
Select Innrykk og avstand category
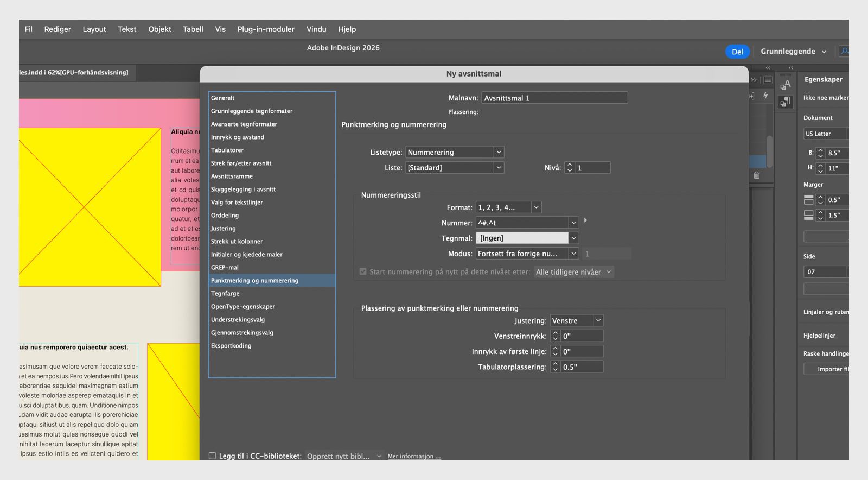click(272, 137)
